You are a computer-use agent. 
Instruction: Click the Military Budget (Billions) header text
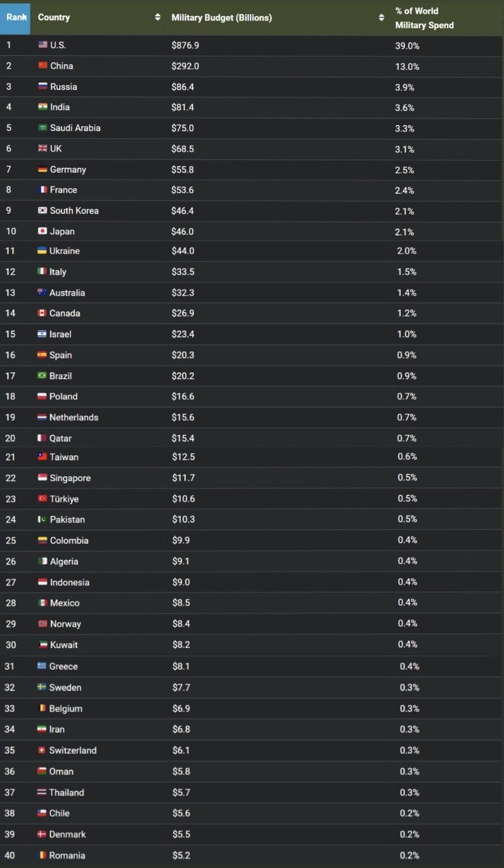[x=222, y=18]
